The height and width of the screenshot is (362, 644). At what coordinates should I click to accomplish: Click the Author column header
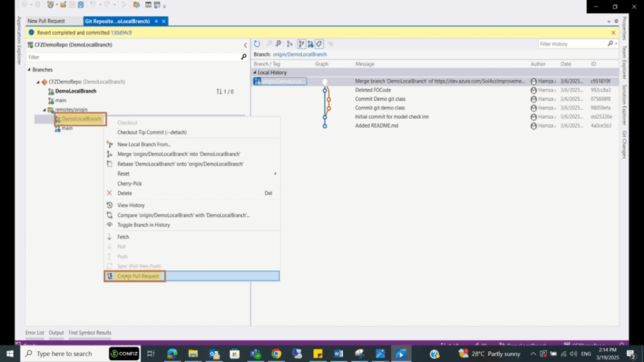538,64
